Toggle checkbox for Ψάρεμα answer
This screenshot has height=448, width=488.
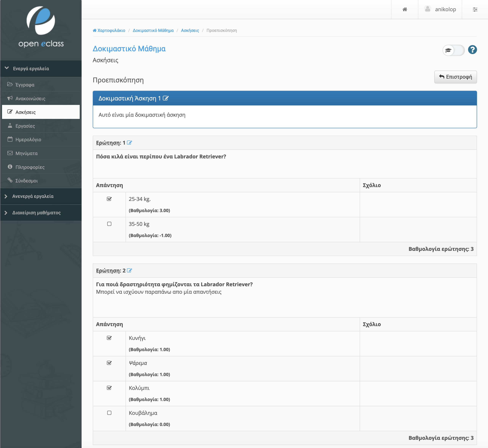109,363
